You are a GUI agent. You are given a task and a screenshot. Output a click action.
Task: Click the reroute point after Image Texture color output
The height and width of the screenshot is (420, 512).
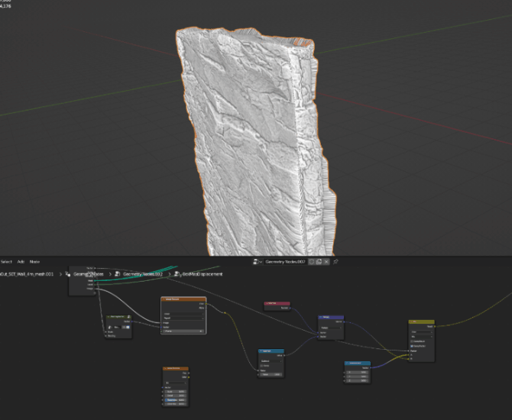coord(225,313)
